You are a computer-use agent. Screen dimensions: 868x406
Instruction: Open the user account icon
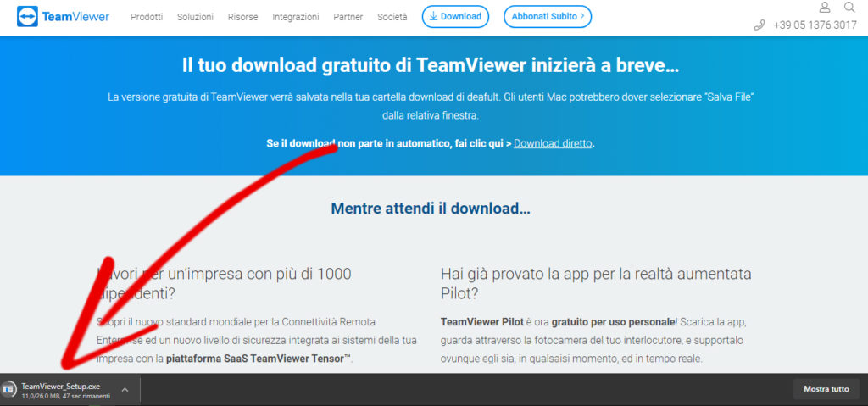(825, 8)
